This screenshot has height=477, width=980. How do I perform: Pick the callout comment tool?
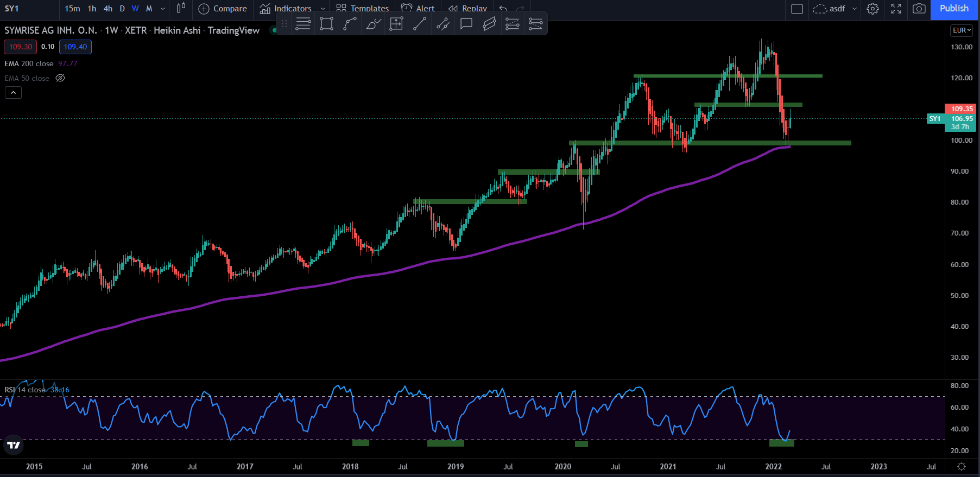466,24
